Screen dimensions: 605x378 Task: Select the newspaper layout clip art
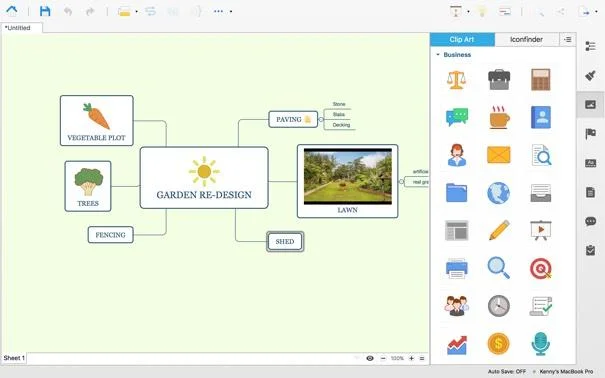click(456, 230)
